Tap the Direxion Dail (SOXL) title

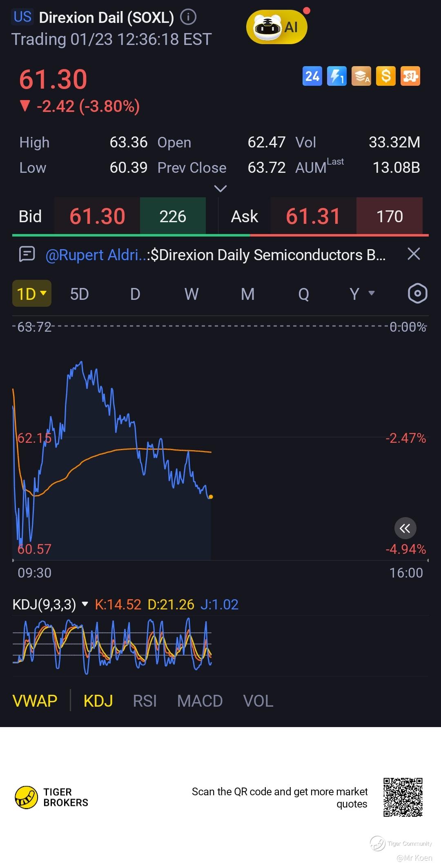click(x=107, y=18)
